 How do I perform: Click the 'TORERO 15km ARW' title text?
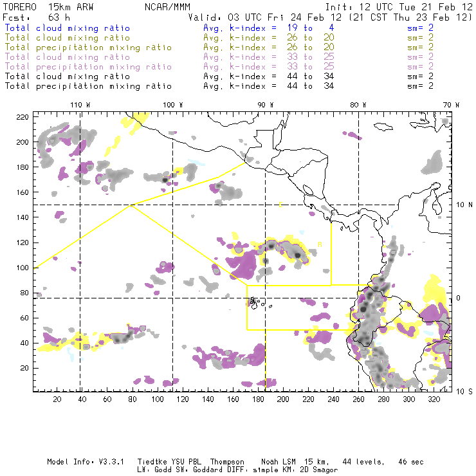(x=48, y=7)
